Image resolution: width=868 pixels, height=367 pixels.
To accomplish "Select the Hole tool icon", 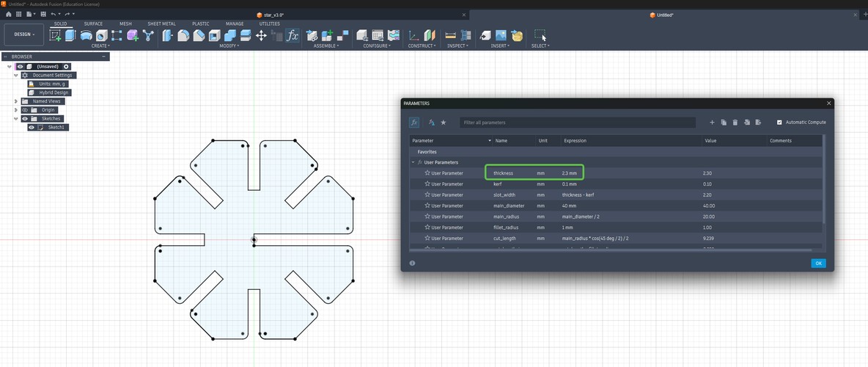I will pos(102,35).
